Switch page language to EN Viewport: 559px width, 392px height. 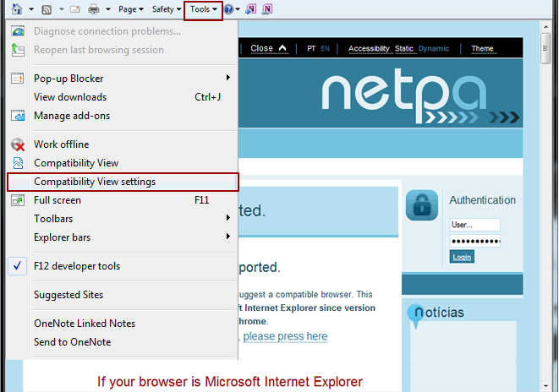[325, 48]
